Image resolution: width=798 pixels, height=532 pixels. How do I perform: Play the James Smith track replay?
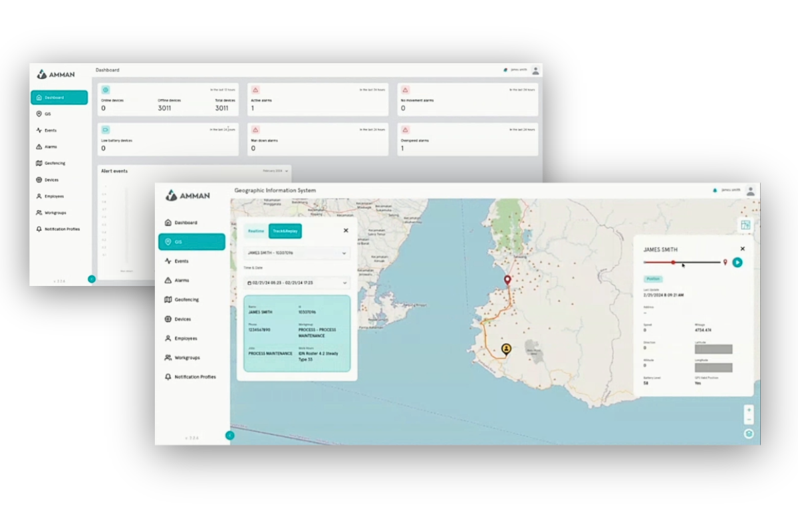[737, 262]
